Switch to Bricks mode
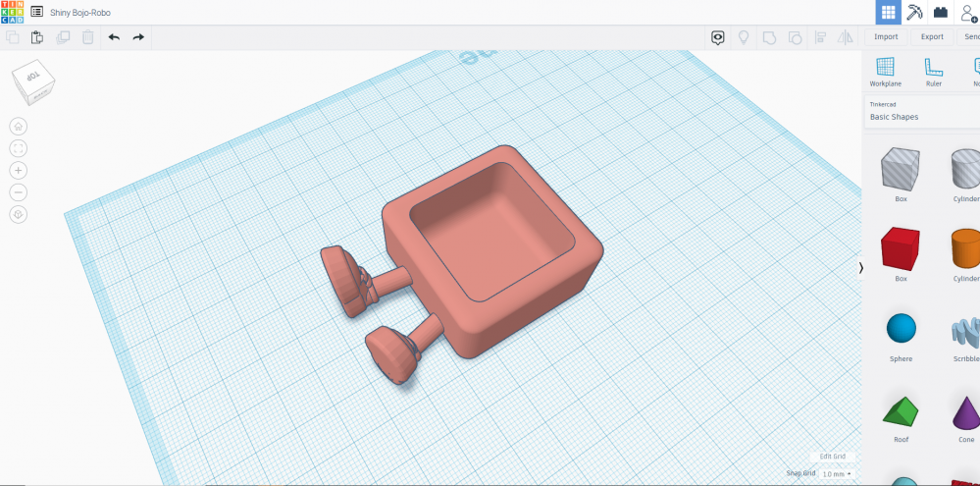980x486 pixels. click(941, 13)
